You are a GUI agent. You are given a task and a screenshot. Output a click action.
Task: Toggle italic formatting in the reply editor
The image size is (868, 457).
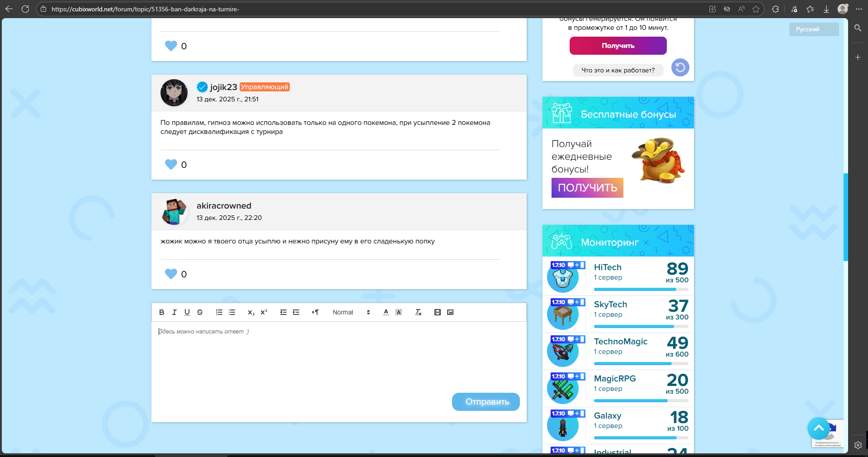[175, 312]
